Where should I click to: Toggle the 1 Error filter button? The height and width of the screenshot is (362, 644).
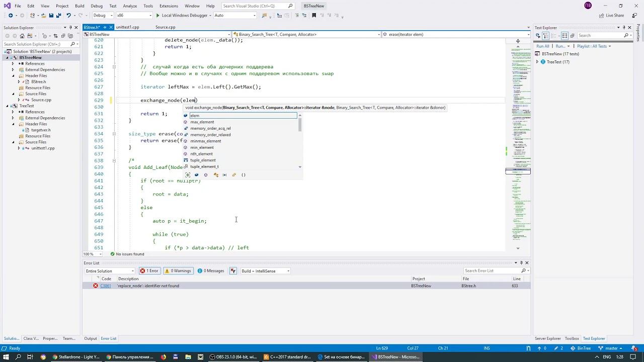tap(149, 271)
